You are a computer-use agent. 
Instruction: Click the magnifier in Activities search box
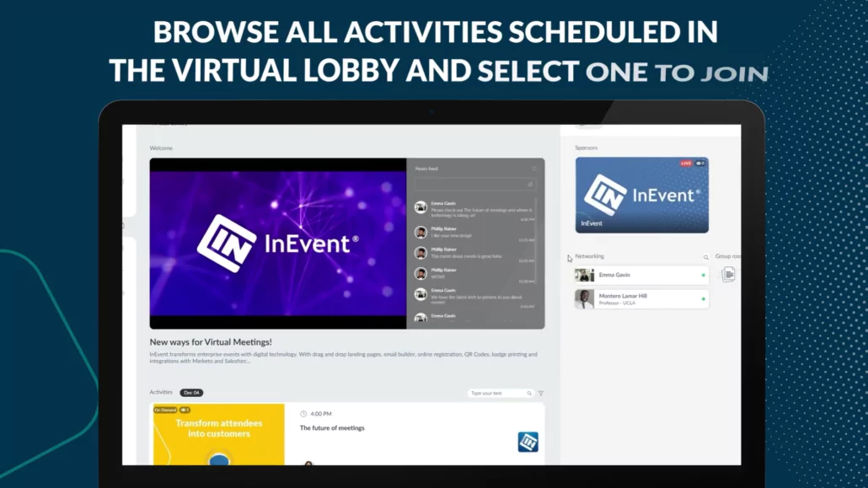coord(529,394)
